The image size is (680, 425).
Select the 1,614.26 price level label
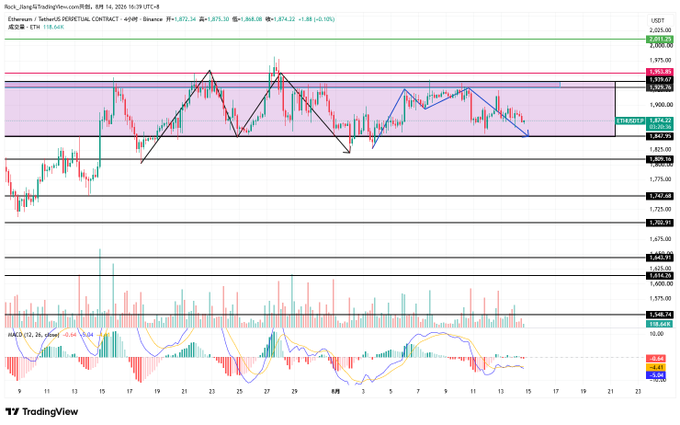pos(660,275)
